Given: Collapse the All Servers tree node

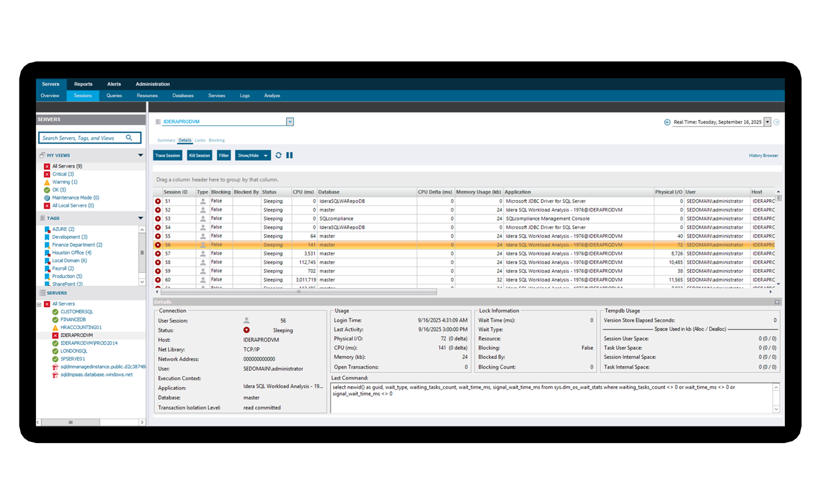Looking at the screenshot, I should point(38,304).
